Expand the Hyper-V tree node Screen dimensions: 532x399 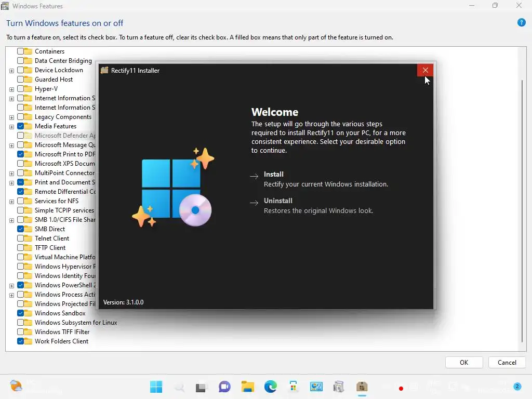click(11, 89)
